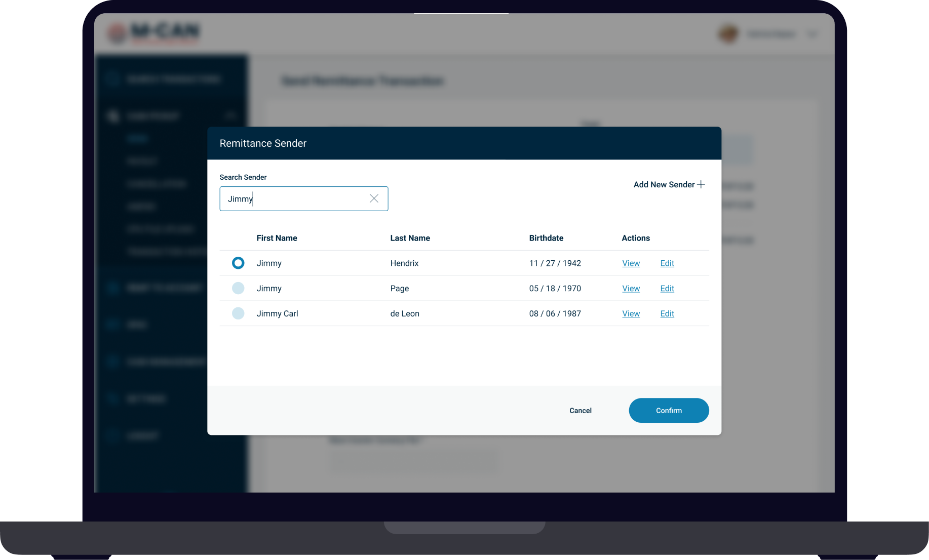Edit the Jimmy Carl de Leon record
Viewport: 929px width, 560px height.
click(x=667, y=314)
